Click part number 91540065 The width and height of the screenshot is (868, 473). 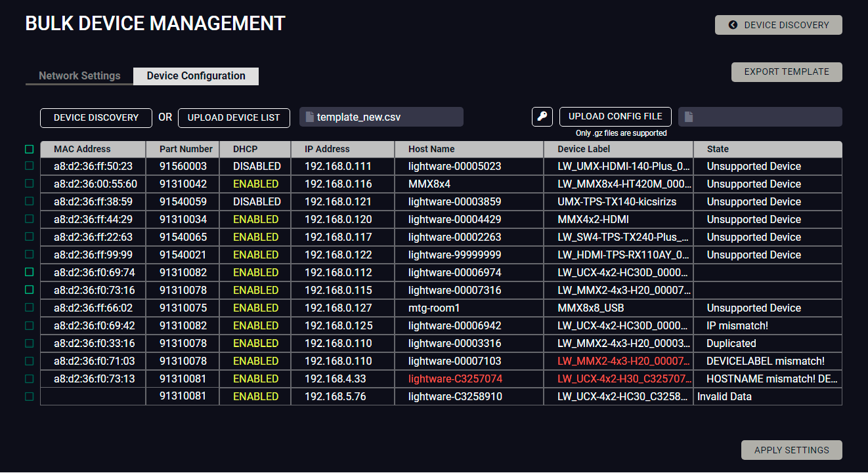point(183,237)
